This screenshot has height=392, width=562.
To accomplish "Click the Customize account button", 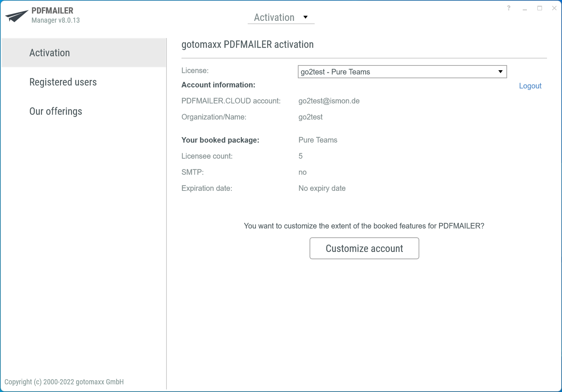I will [x=364, y=248].
